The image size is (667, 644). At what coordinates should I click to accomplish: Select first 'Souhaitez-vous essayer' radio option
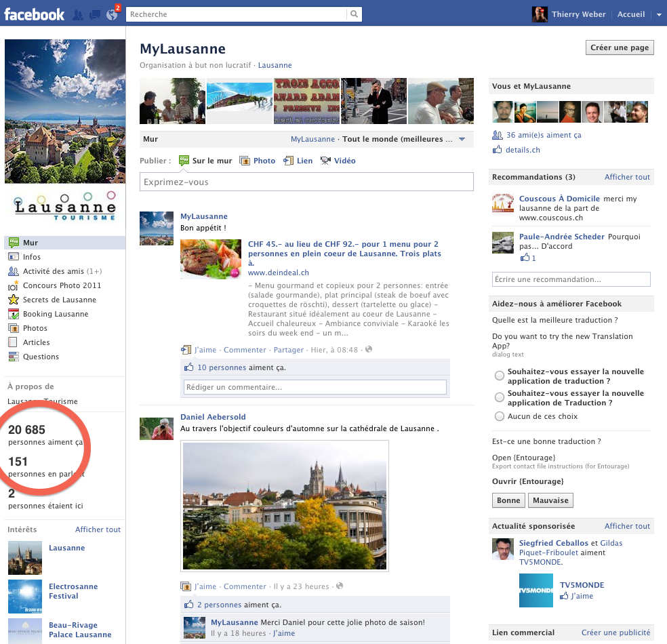click(x=500, y=376)
